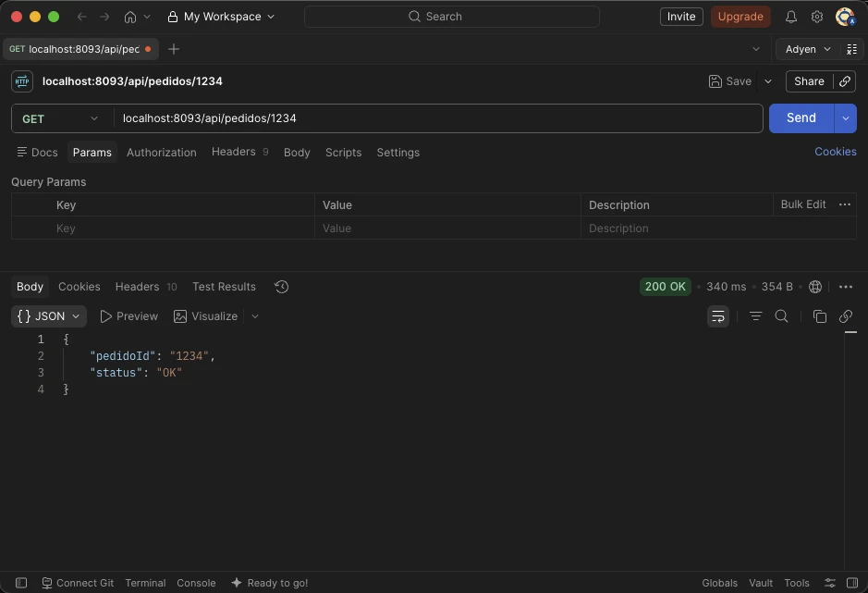This screenshot has width=868, height=593.
Task: Open the GET method dropdown
Action: tap(60, 118)
